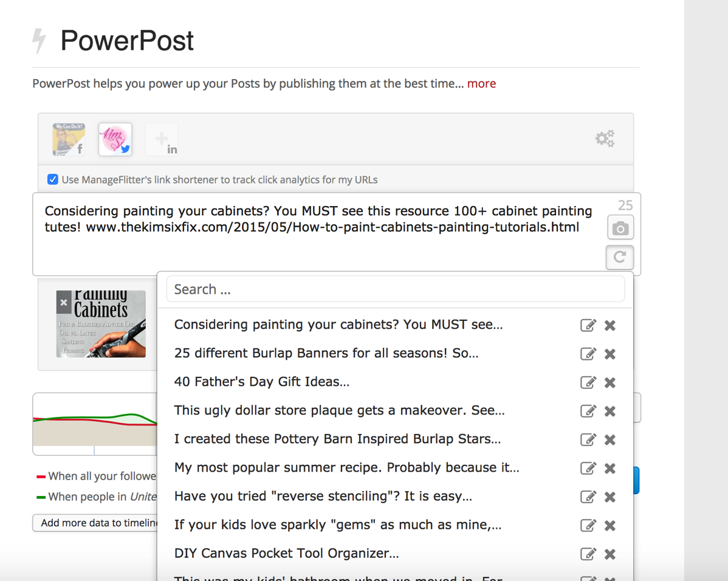Select "25 different Burlap Banners for all seasons!"
The height and width of the screenshot is (581, 728).
(326, 354)
